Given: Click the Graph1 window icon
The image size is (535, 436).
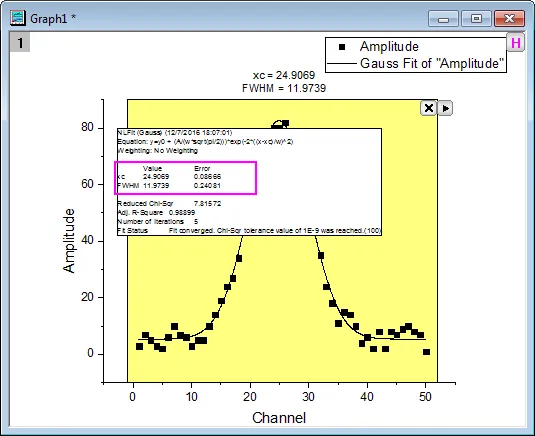Looking at the screenshot, I should coord(18,18).
